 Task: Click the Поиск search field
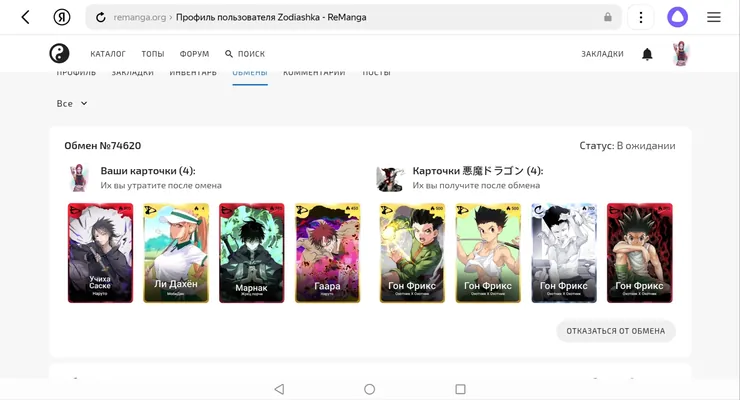(x=245, y=54)
